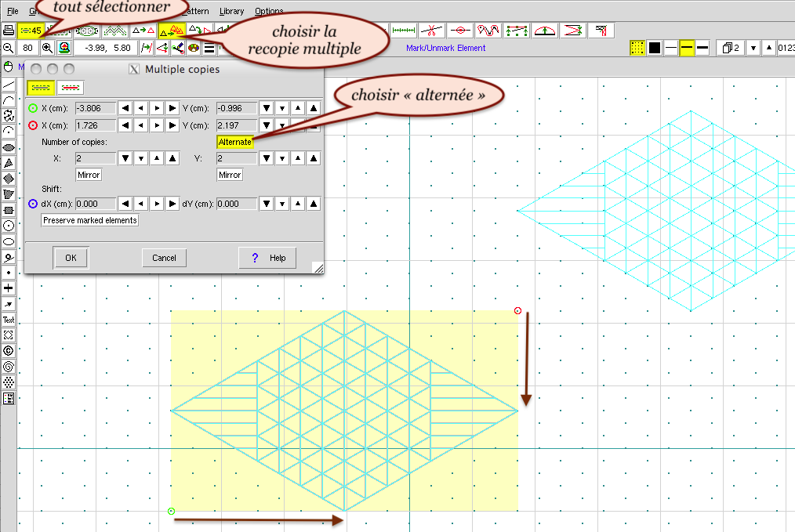
Task: Select the red wavy curve tool icon
Action: tap(488, 31)
